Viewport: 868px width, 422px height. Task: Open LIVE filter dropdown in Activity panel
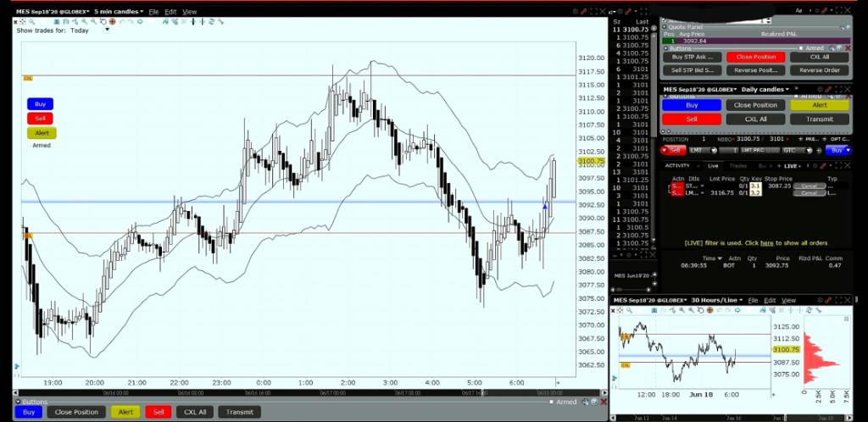(x=793, y=166)
